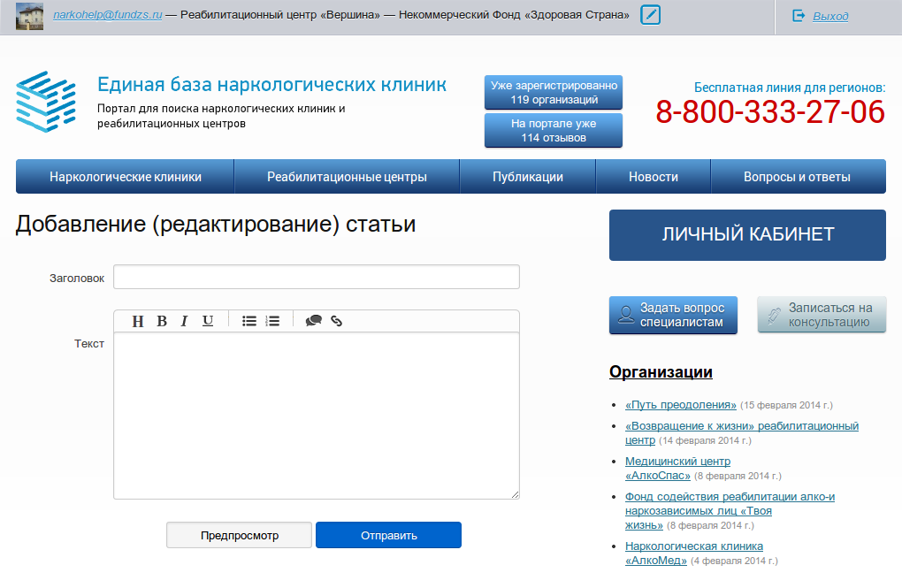Open Наркологические клиники menu item
Viewport: 902px width, 588px height.
click(x=126, y=177)
